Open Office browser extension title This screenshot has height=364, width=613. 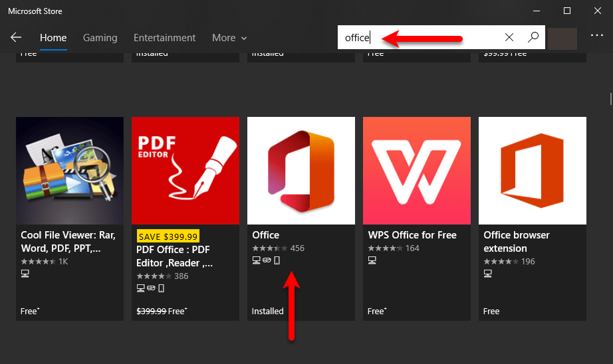pos(517,242)
